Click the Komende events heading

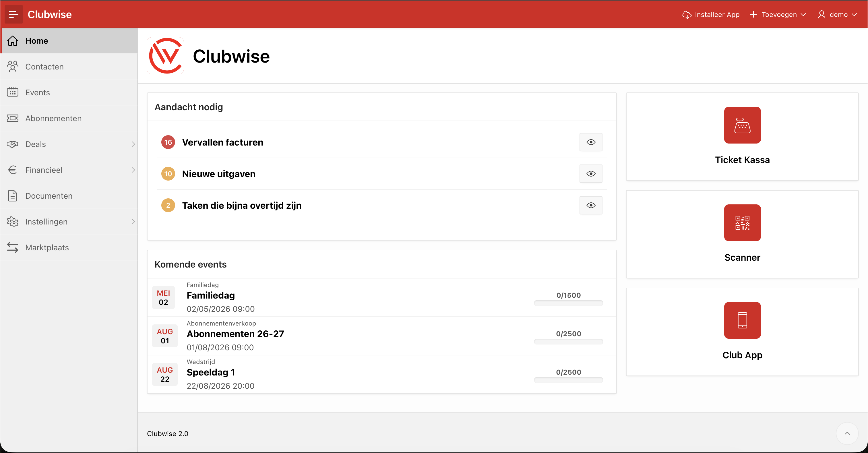190,264
